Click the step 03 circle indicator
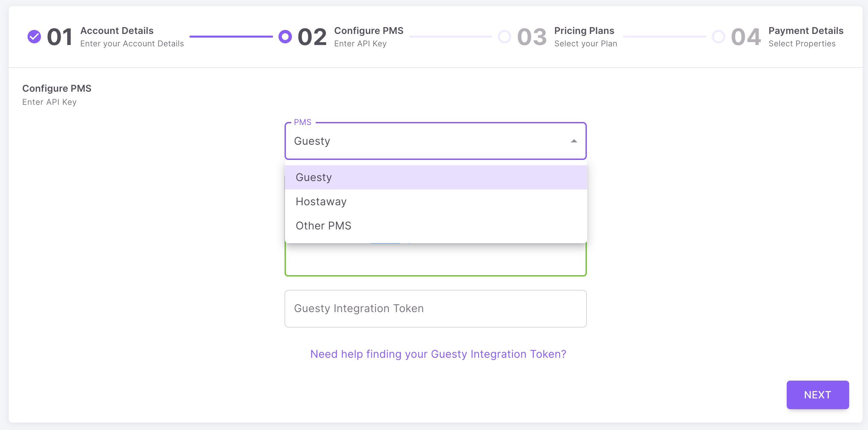 (x=505, y=36)
